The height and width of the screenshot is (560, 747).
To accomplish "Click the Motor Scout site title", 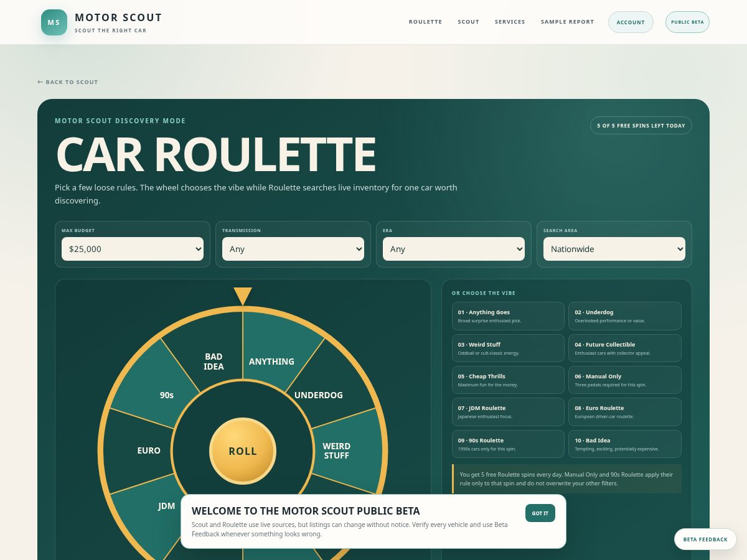I will point(118,17).
